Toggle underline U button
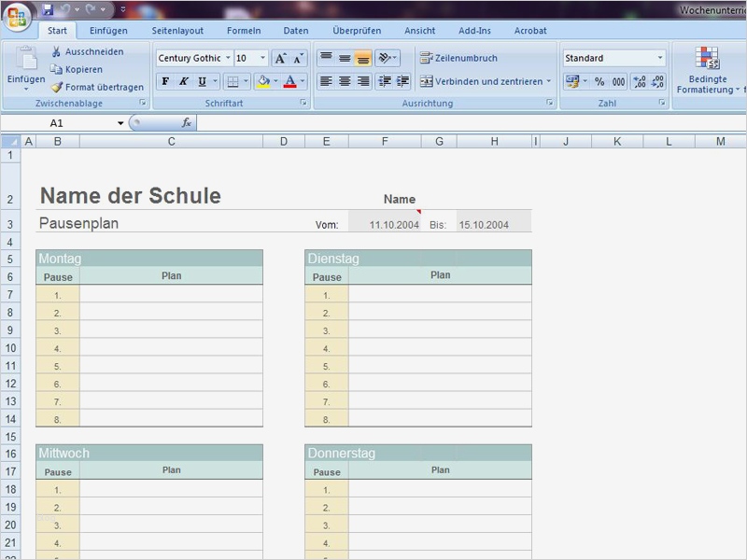 (202, 81)
